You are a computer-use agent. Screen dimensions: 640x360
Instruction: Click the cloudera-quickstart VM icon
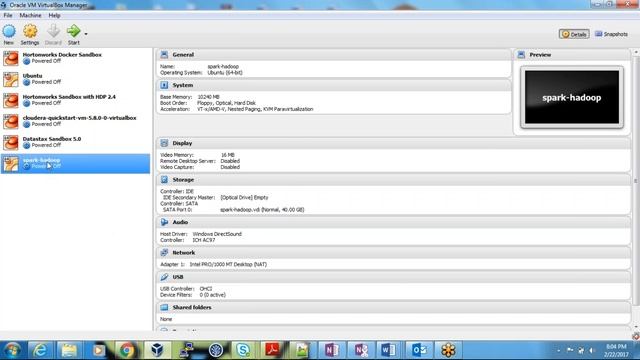tap(11, 122)
